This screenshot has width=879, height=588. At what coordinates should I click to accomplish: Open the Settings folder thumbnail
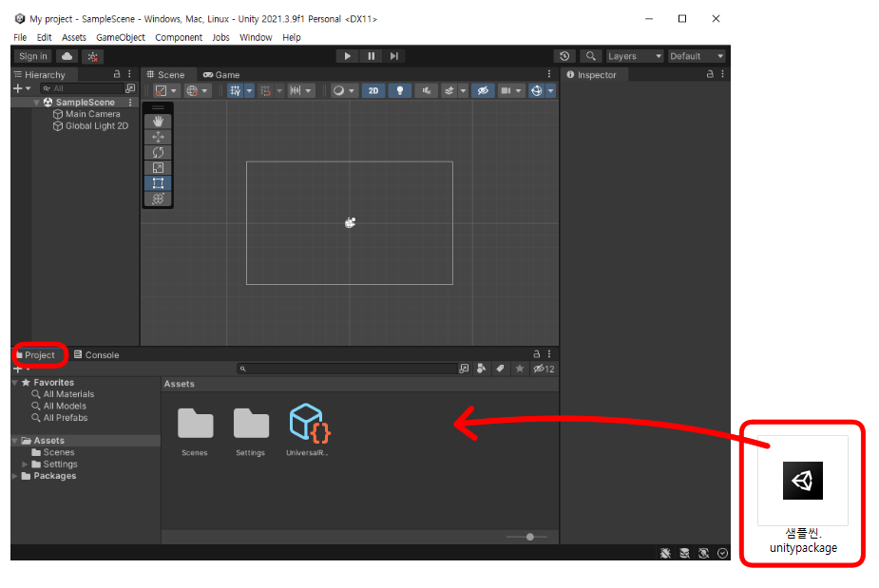[251, 430]
